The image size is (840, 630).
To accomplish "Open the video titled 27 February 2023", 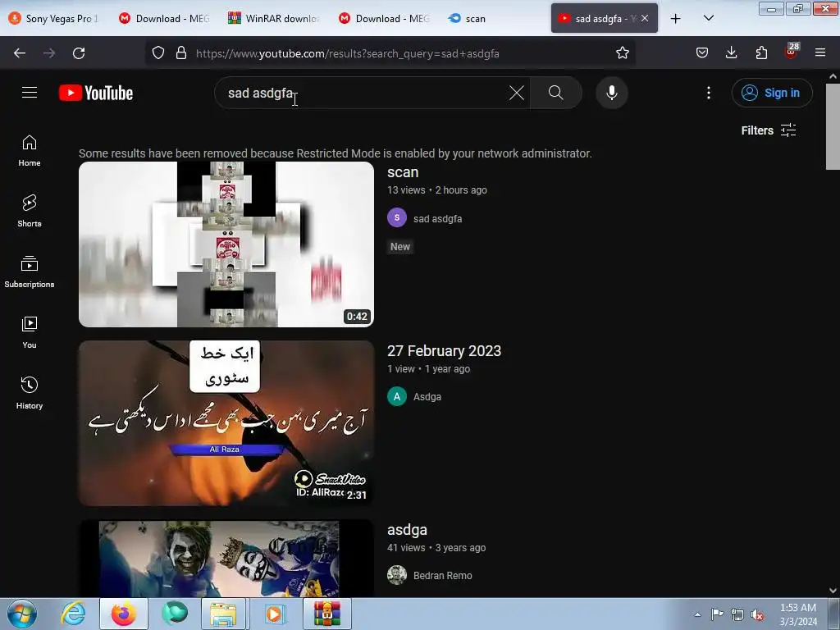I will 444,351.
